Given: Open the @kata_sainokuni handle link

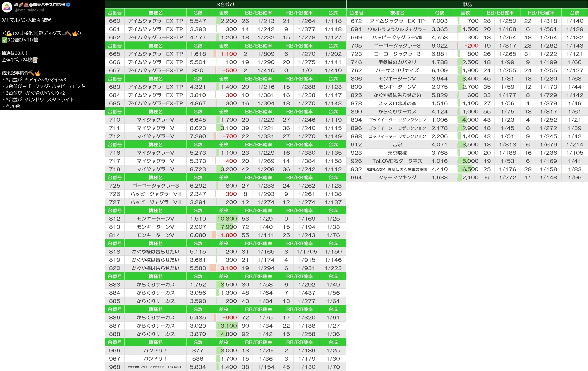Looking at the screenshot, I should coord(29,10).
